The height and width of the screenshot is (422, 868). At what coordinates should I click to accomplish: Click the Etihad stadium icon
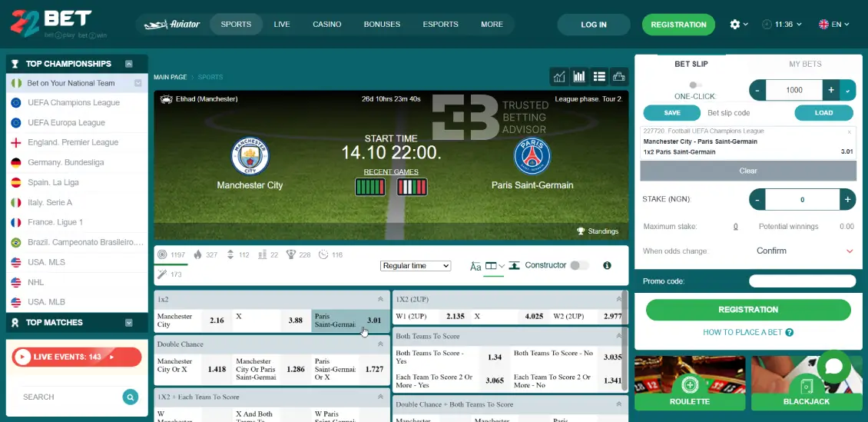pyautogui.click(x=166, y=99)
